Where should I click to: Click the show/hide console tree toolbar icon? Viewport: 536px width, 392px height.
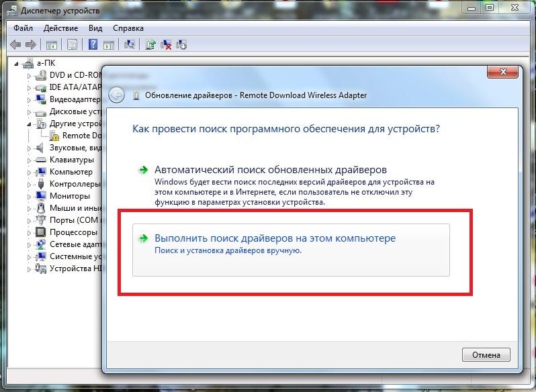click(52, 44)
